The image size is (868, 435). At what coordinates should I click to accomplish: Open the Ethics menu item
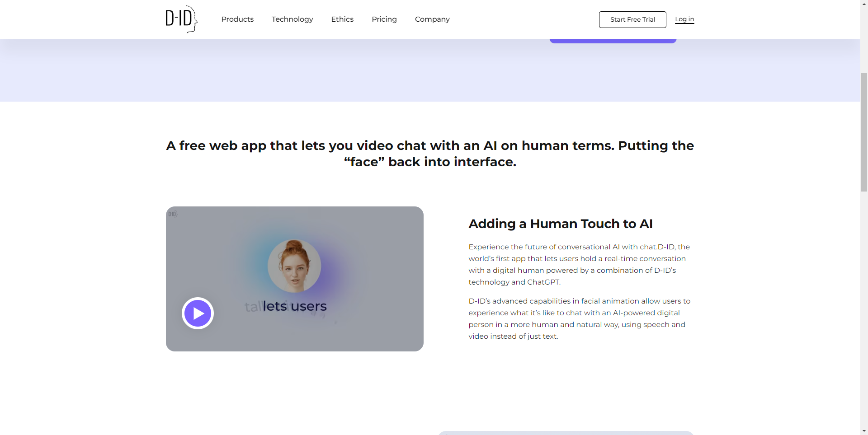point(342,19)
